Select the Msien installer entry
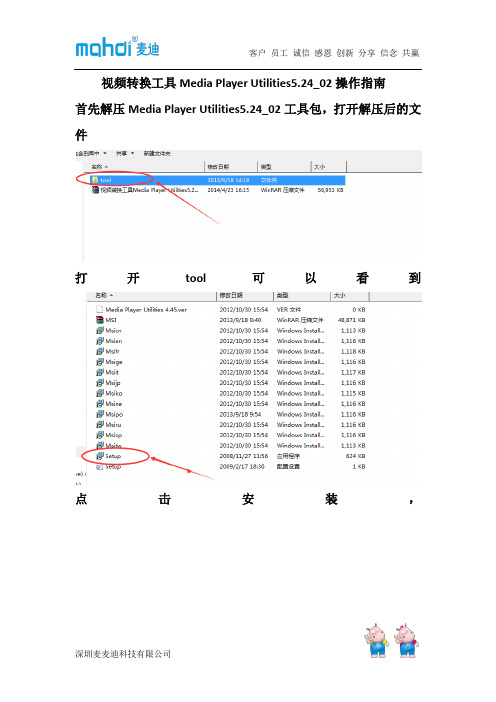 231,341
